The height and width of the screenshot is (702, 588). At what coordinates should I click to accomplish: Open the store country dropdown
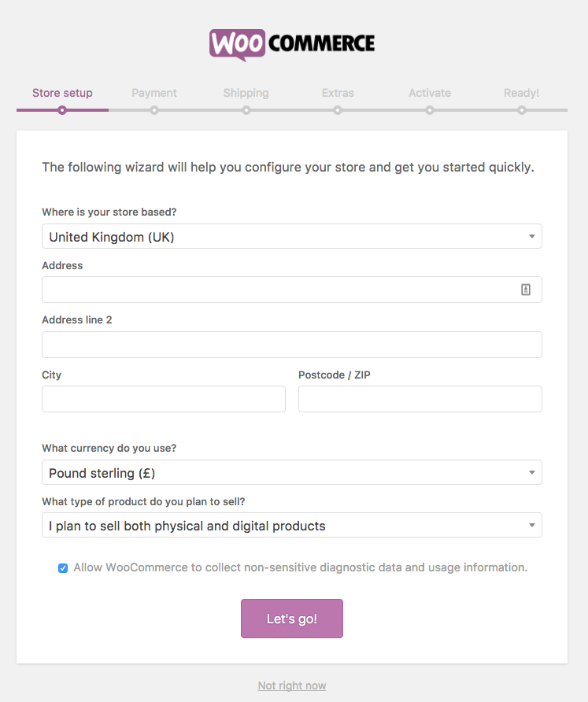coord(292,235)
